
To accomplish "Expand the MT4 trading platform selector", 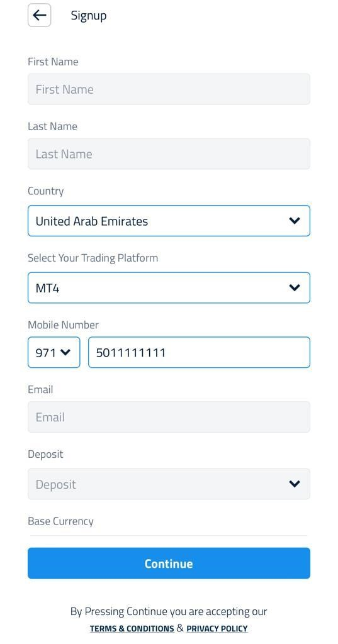I will [x=169, y=288].
